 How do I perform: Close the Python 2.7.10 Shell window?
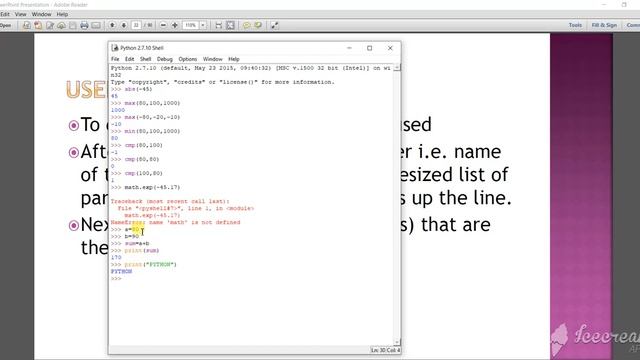coord(390,48)
